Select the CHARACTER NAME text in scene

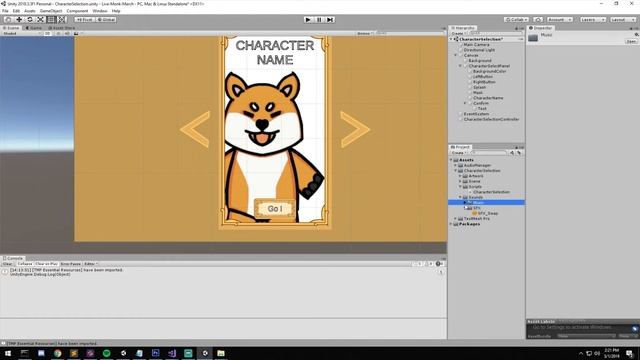[275, 52]
